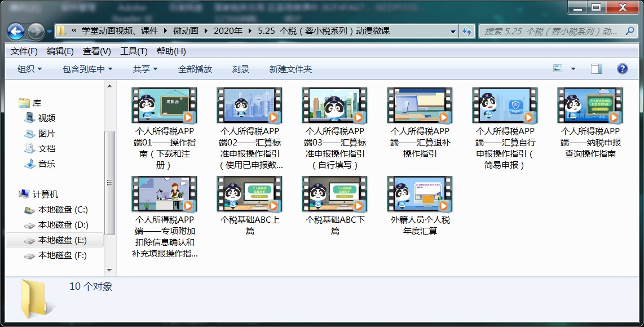Click the search box for this folder
The image size is (644, 327).
[550, 31]
